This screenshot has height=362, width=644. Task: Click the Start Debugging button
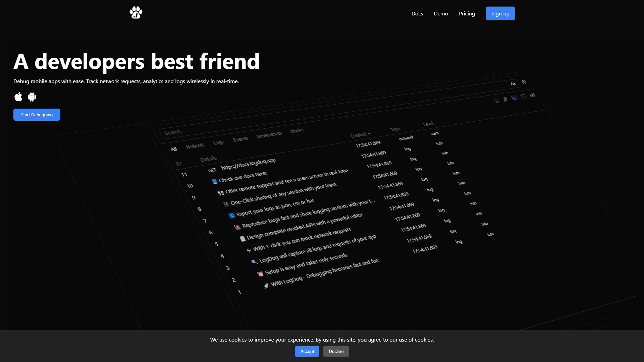click(37, 115)
